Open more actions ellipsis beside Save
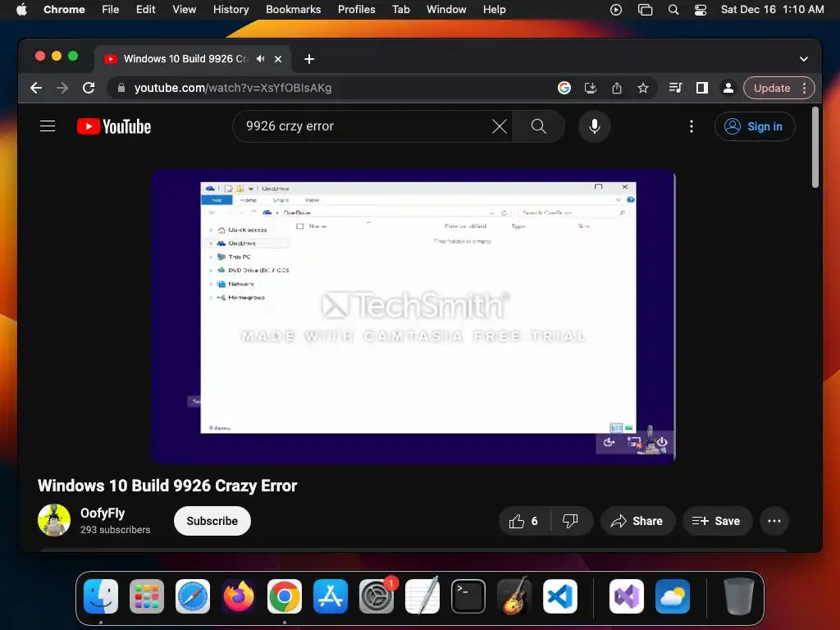This screenshot has height=630, width=840. pyautogui.click(x=774, y=521)
